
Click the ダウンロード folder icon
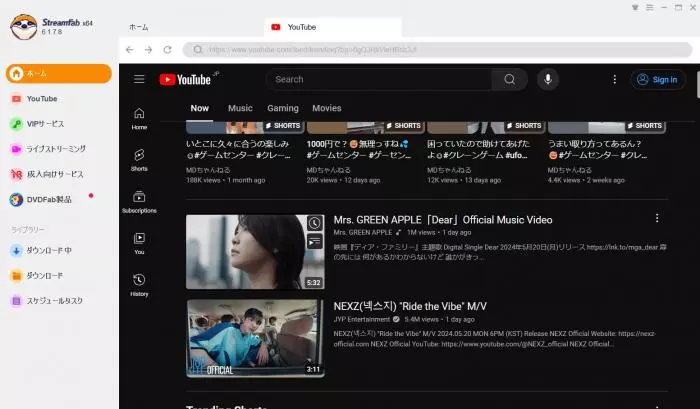(x=16, y=275)
